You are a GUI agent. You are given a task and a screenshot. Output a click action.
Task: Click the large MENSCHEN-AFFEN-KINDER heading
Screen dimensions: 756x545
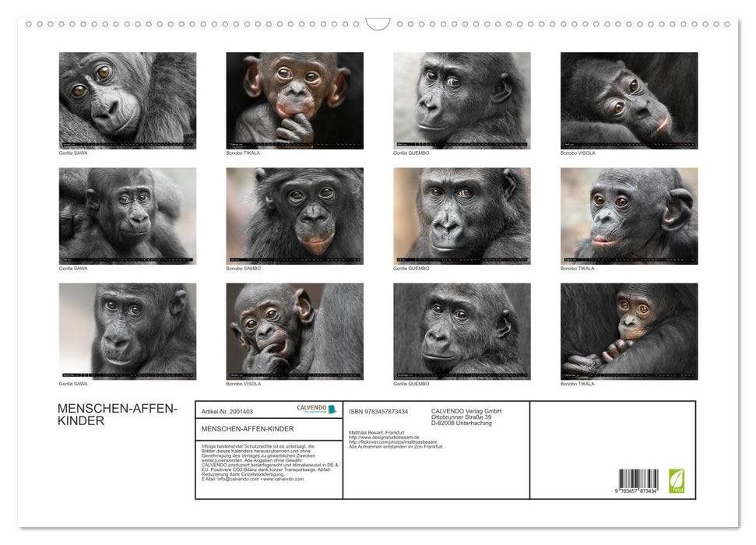(x=118, y=415)
